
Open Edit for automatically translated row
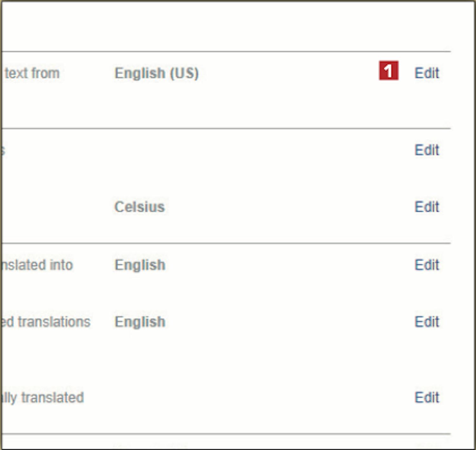click(427, 397)
